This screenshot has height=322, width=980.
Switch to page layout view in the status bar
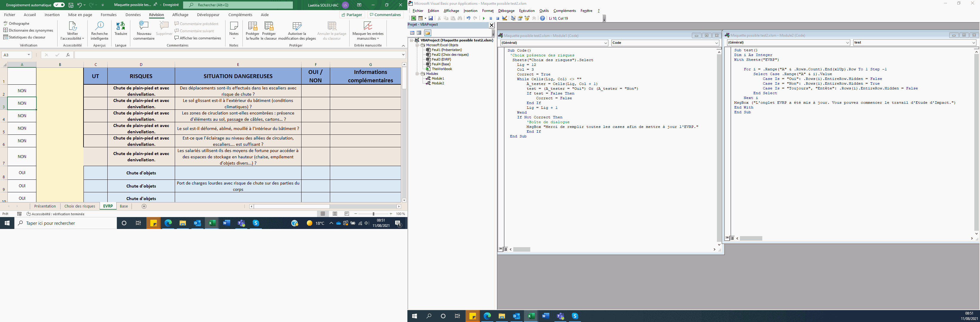coord(335,214)
